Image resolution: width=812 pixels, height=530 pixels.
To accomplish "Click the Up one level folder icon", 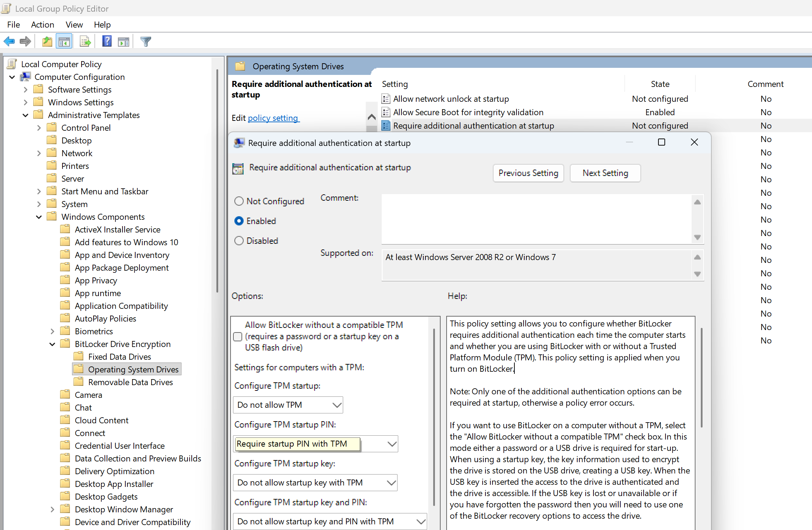I will [46, 41].
